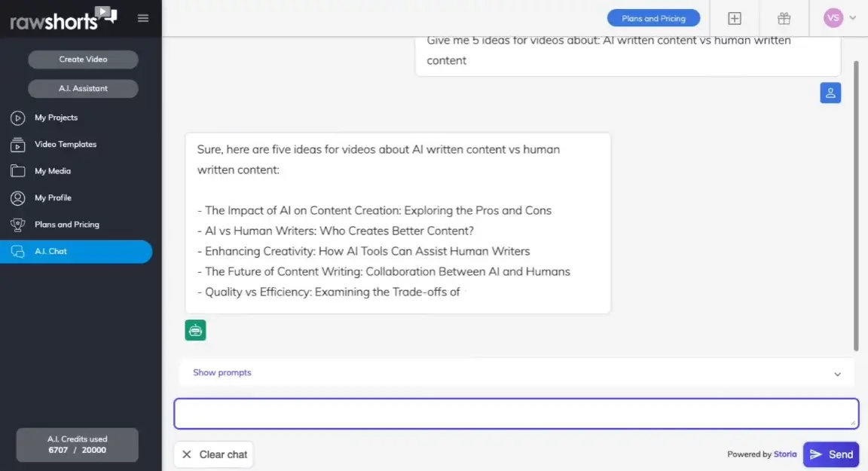The width and height of the screenshot is (868, 471).
Task: Click the Rawshorts logo
Action: [63, 18]
